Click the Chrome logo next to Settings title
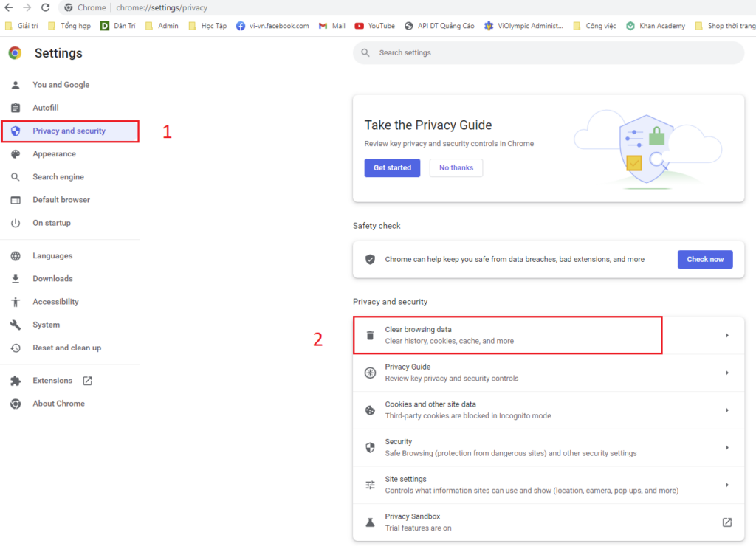Screen dimensions: 756x546 (15, 53)
